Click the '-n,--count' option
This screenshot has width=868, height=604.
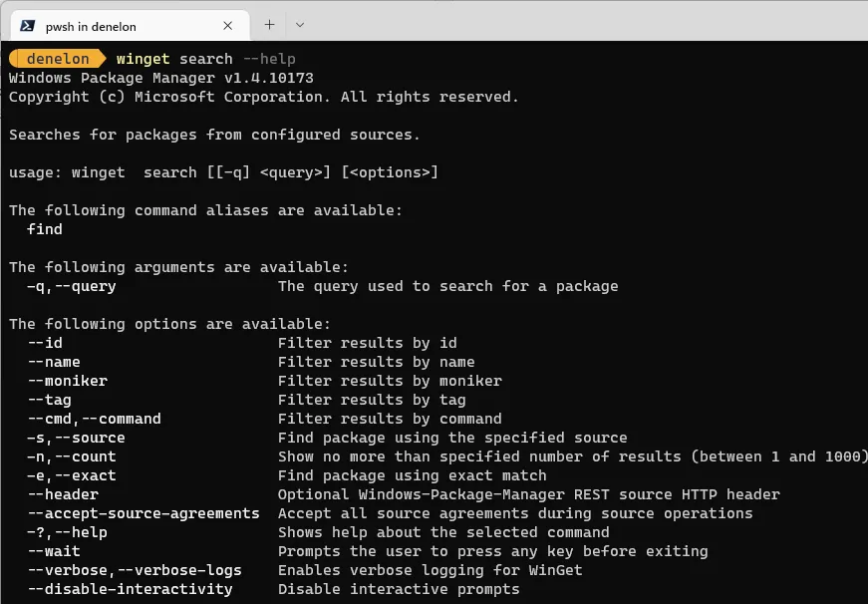point(72,456)
